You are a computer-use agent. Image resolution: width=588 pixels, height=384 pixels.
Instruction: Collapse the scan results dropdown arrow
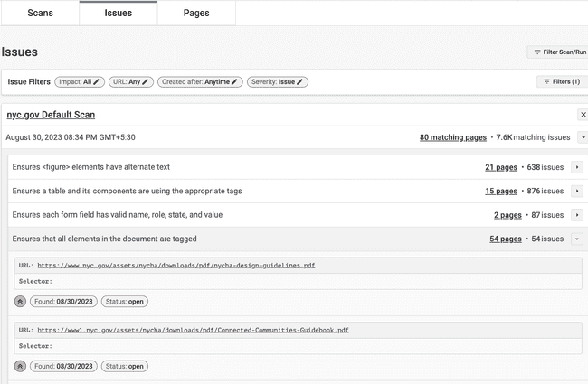click(582, 137)
